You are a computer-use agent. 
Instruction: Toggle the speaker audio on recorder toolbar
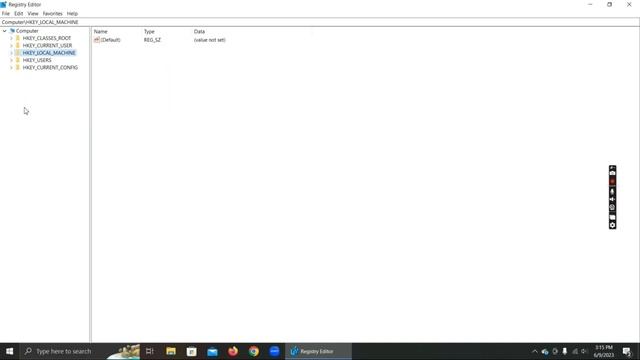point(612,199)
